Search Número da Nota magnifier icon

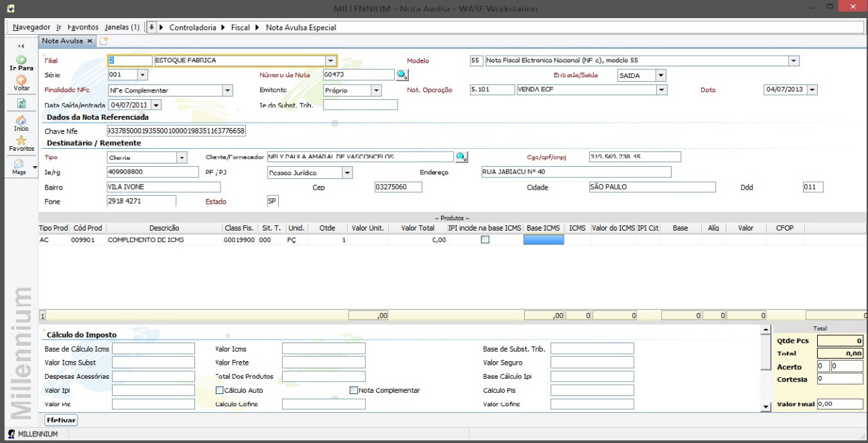401,75
